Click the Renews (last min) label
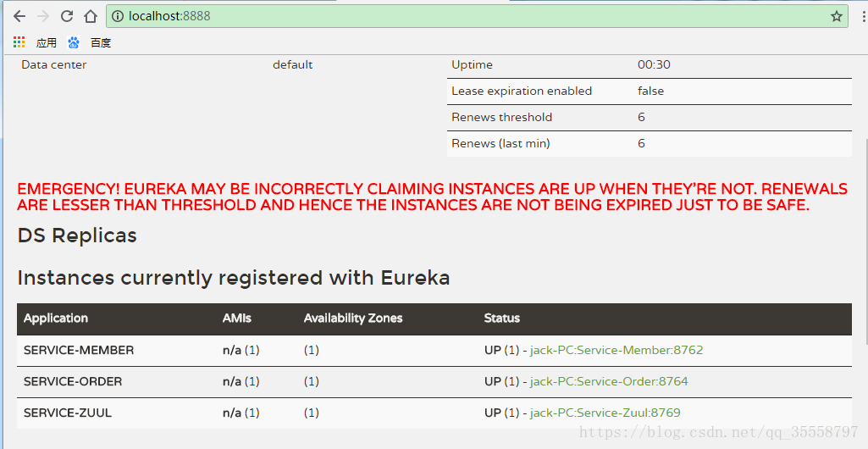This screenshot has height=449, width=868. (x=500, y=144)
